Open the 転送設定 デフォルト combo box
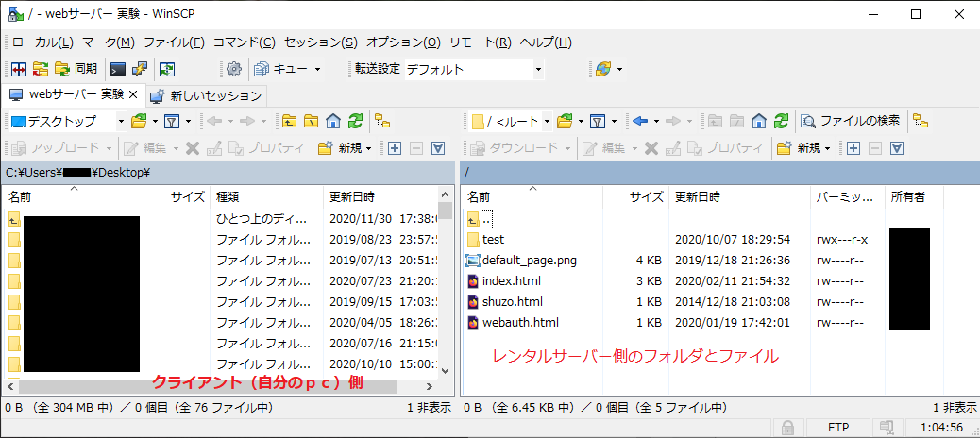This screenshot has height=439, width=980. (x=474, y=69)
